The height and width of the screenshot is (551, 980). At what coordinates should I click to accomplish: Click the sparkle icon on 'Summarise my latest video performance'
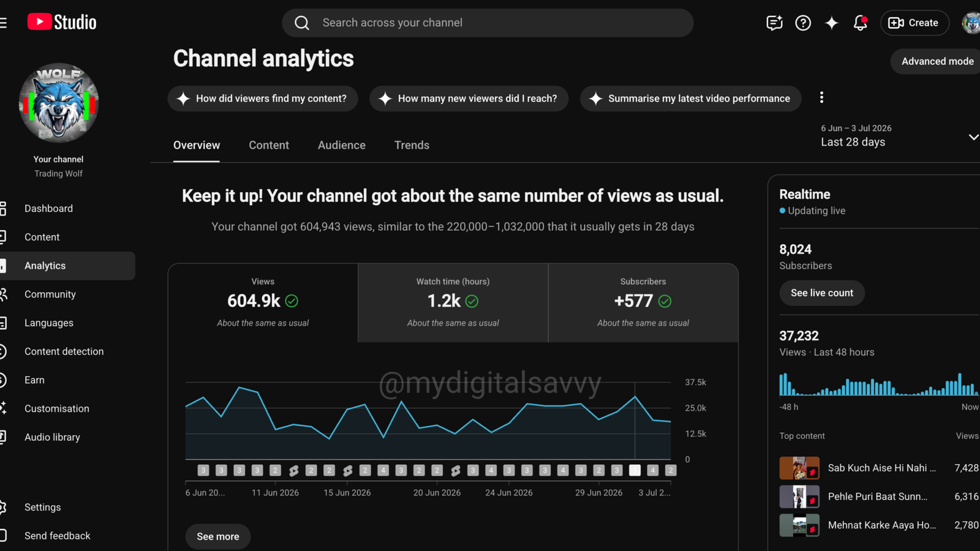[x=595, y=99]
